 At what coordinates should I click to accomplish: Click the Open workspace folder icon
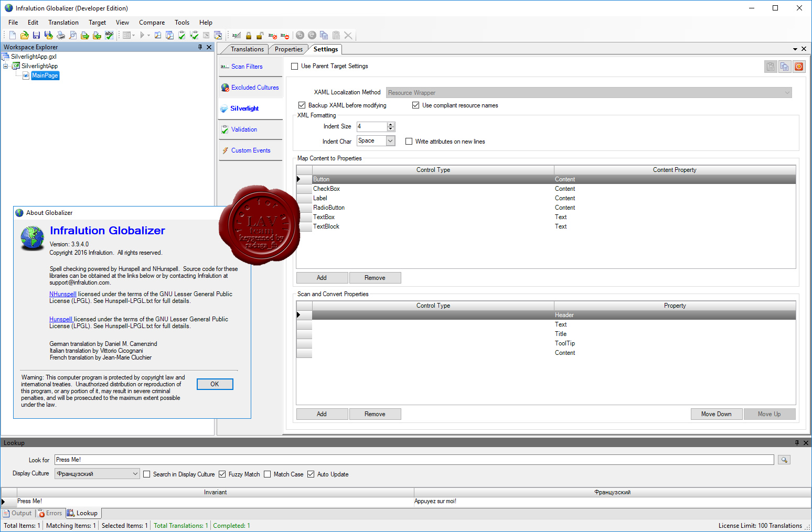tap(25, 35)
